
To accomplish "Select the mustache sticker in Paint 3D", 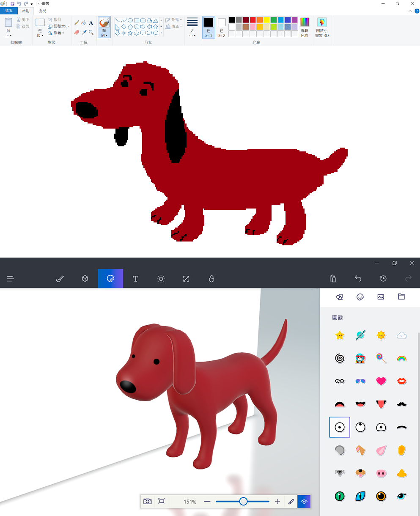I will click(x=402, y=404).
